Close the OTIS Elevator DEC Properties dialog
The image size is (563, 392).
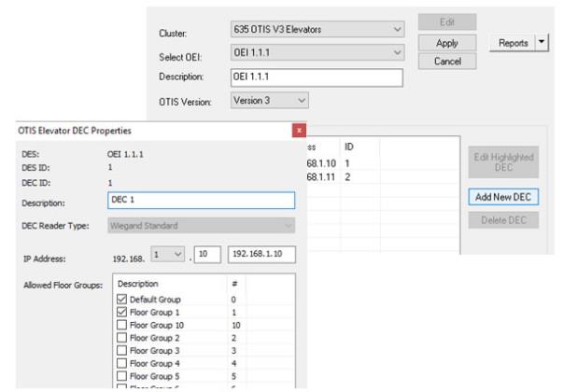click(299, 131)
